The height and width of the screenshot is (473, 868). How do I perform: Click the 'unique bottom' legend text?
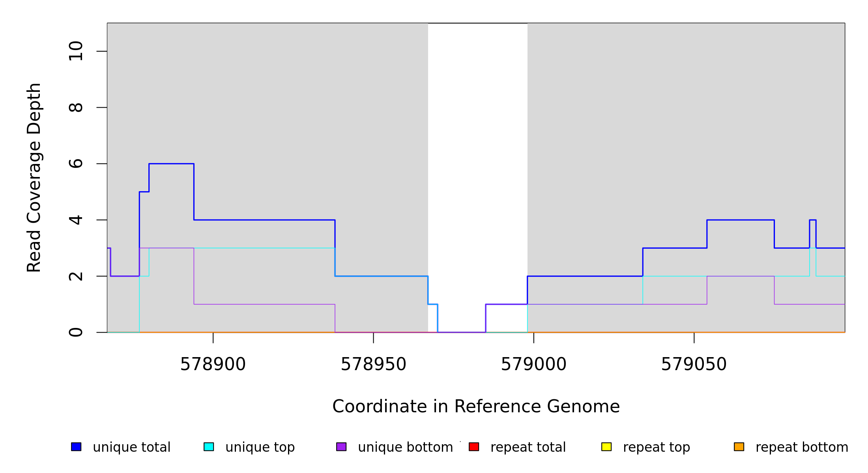tap(405, 447)
